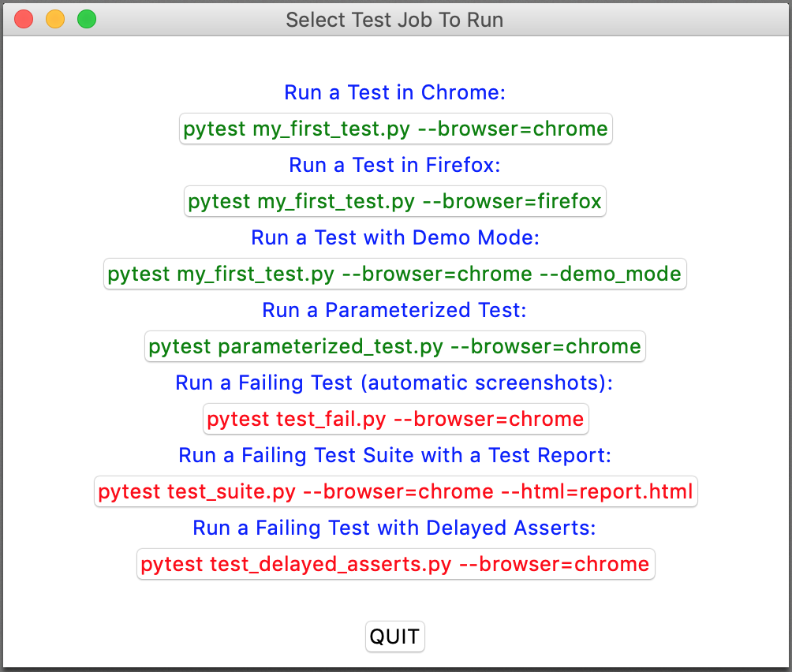This screenshot has height=672, width=792.
Task: Select the 'Run a Test in Firefox:' label
Action: click(x=394, y=165)
